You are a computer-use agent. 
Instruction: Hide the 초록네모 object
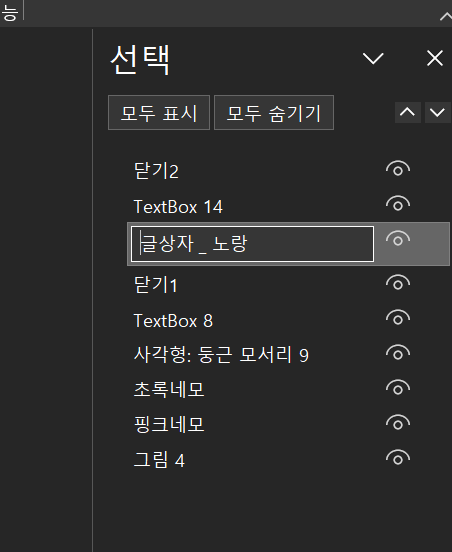click(398, 387)
